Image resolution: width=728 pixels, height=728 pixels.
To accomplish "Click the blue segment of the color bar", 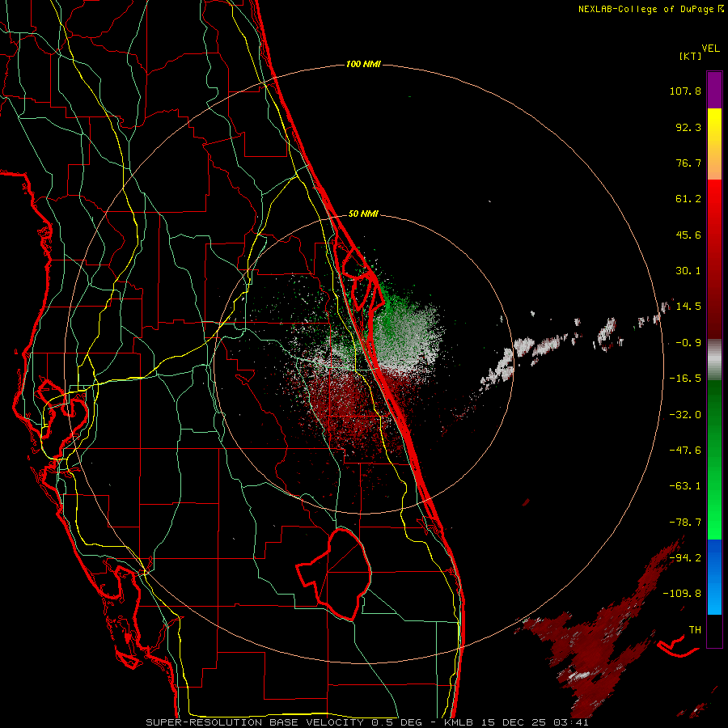I will point(714,577).
